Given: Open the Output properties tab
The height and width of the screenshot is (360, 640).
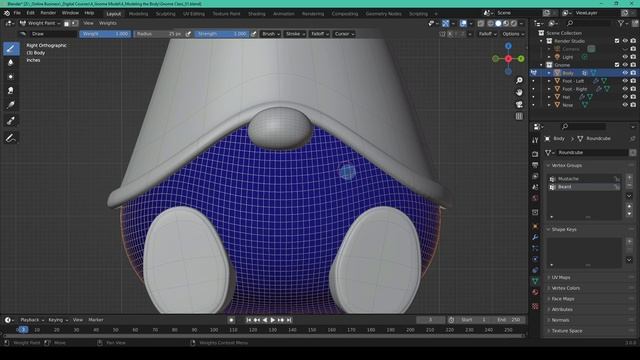Looking at the screenshot, I should (535, 165).
